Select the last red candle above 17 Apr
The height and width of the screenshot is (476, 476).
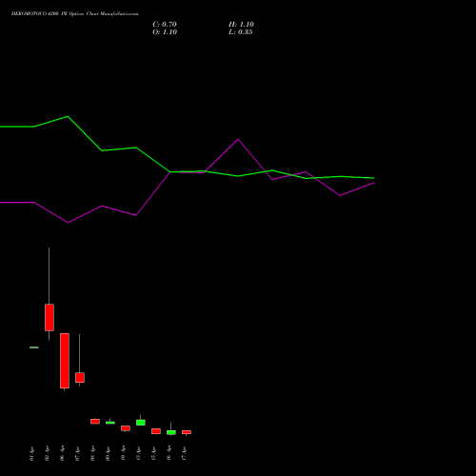(187, 432)
